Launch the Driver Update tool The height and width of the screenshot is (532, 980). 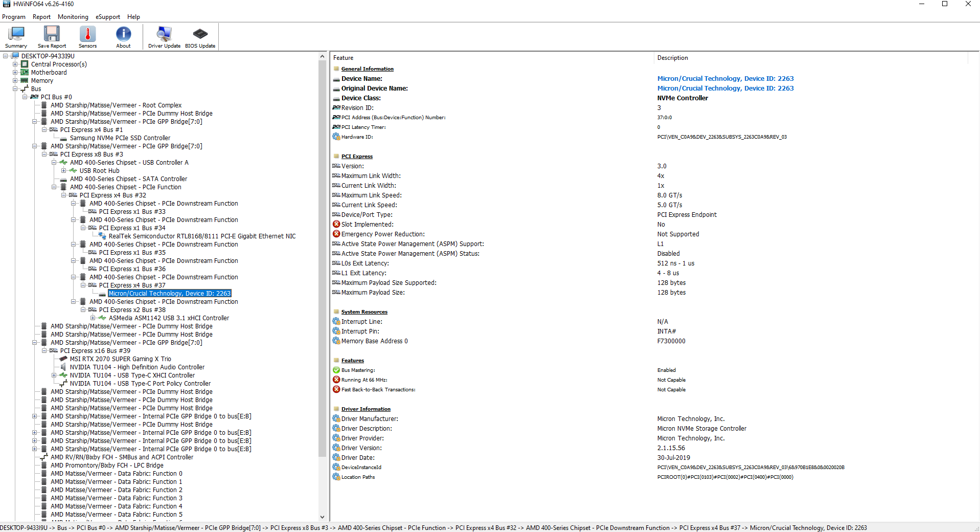[164, 37]
